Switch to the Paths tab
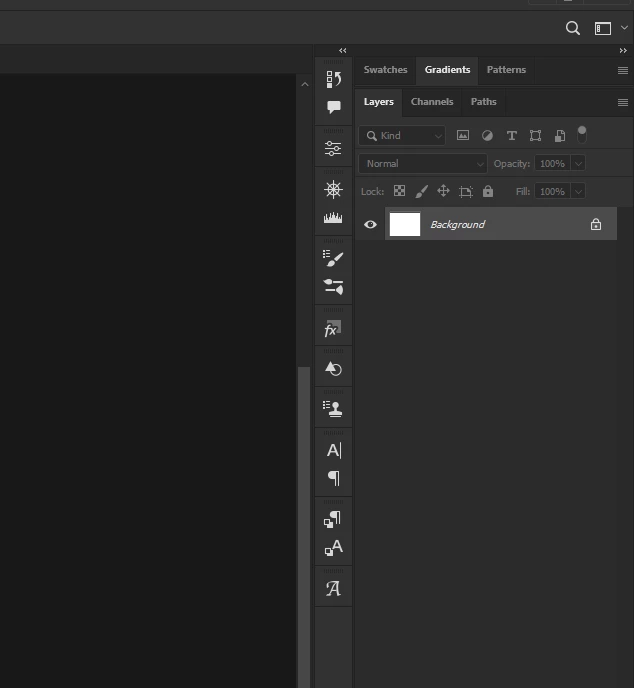Screen dimensions: 634x688 [x=484, y=102]
